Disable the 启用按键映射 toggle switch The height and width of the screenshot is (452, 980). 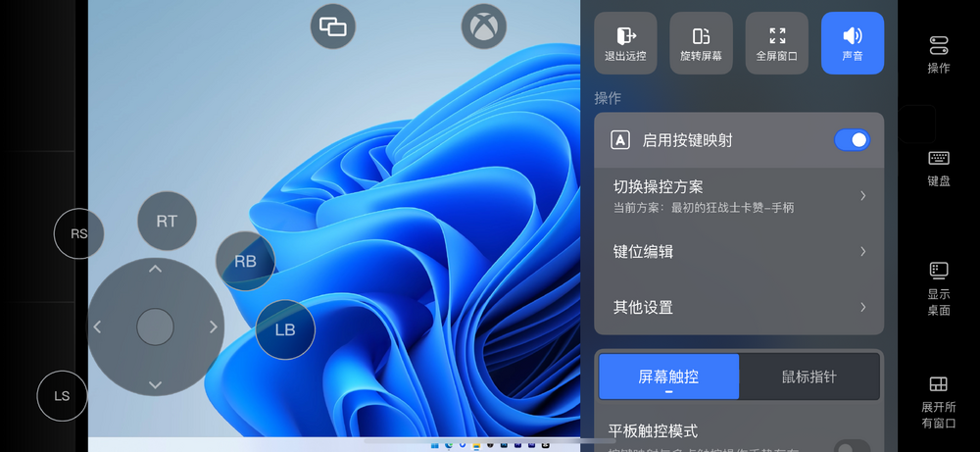(x=851, y=140)
